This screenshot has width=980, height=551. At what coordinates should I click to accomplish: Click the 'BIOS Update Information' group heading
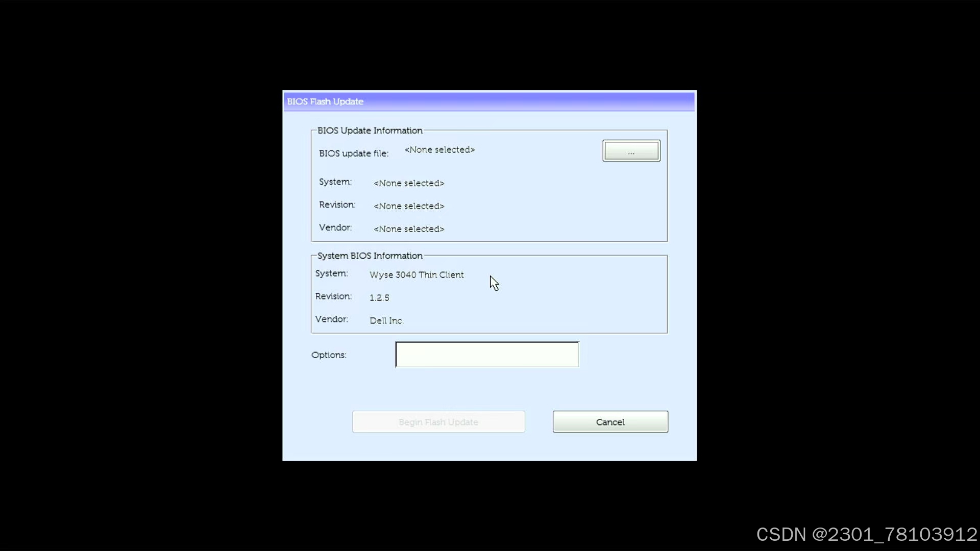coord(370,131)
